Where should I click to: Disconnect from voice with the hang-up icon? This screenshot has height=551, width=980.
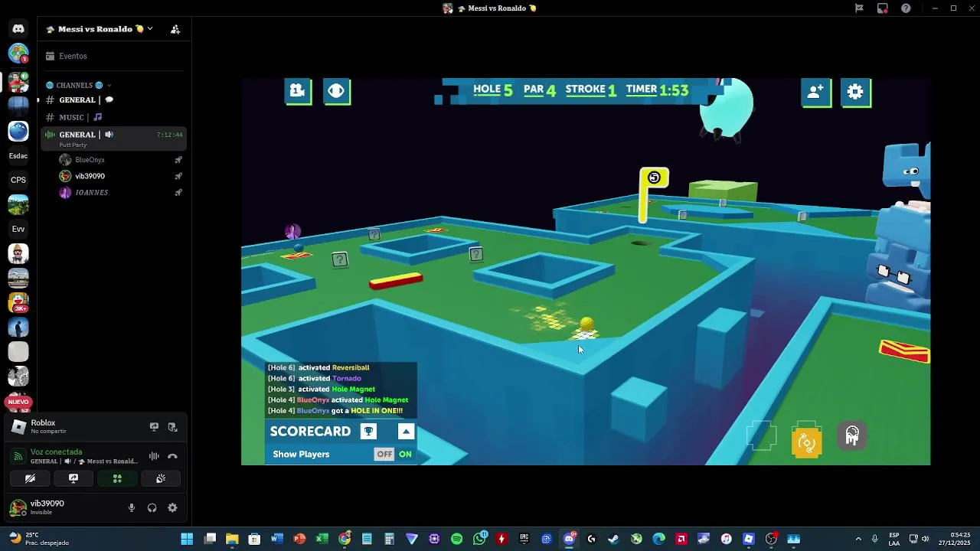pos(172,456)
